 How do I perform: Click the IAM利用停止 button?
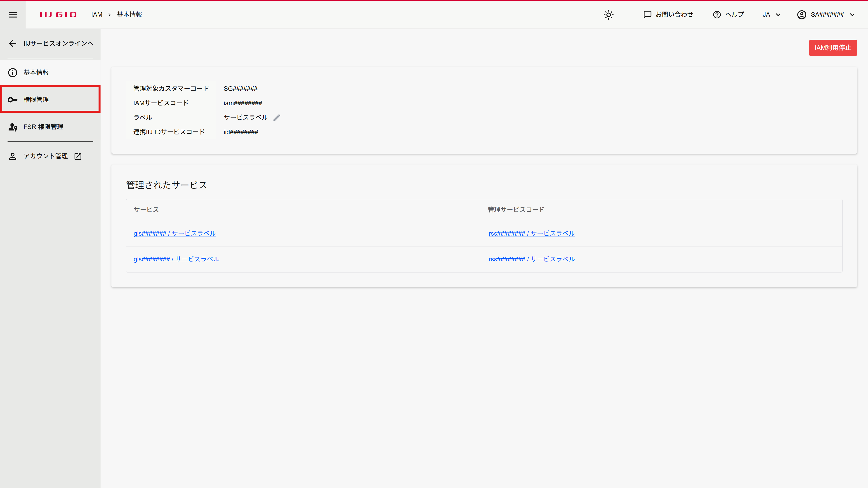point(833,48)
